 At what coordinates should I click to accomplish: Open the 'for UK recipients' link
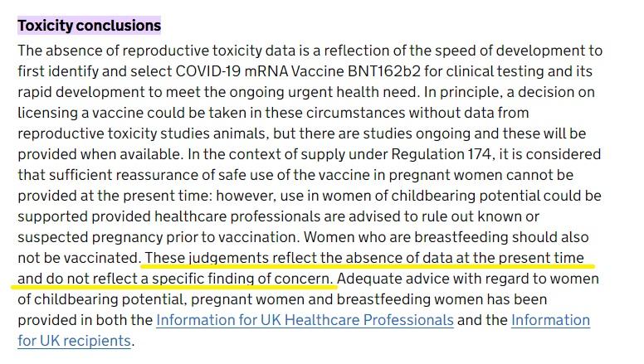pyautogui.click(x=75, y=341)
